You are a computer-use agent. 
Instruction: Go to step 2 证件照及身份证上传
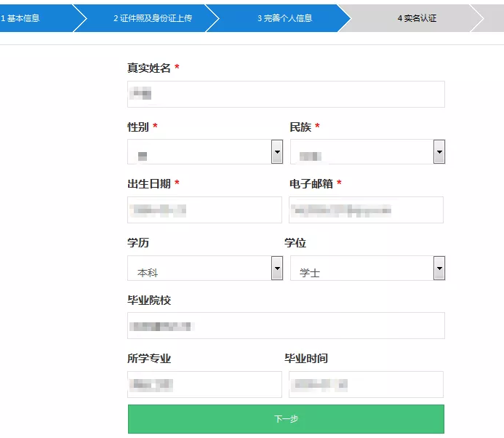tap(151, 18)
